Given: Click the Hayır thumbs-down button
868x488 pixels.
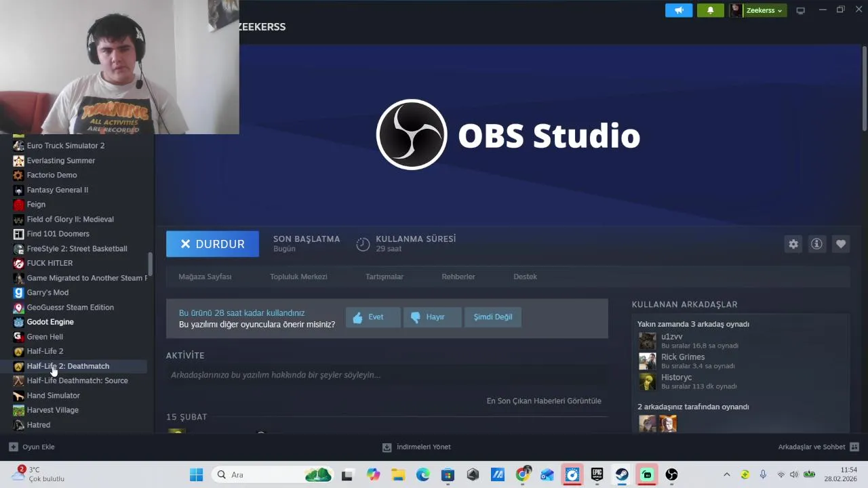Looking at the screenshot, I should point(432,317).
